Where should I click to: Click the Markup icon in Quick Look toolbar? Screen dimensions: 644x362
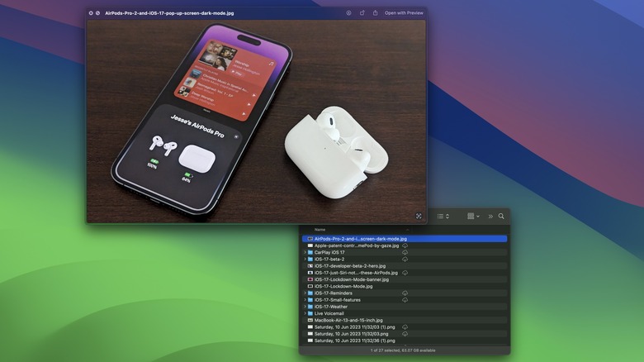349,13
